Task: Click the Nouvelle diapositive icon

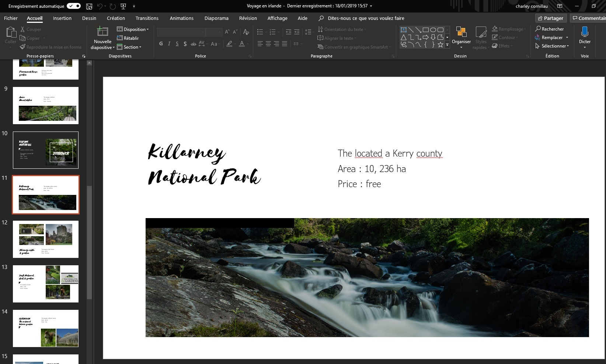Action: point(102,32)
